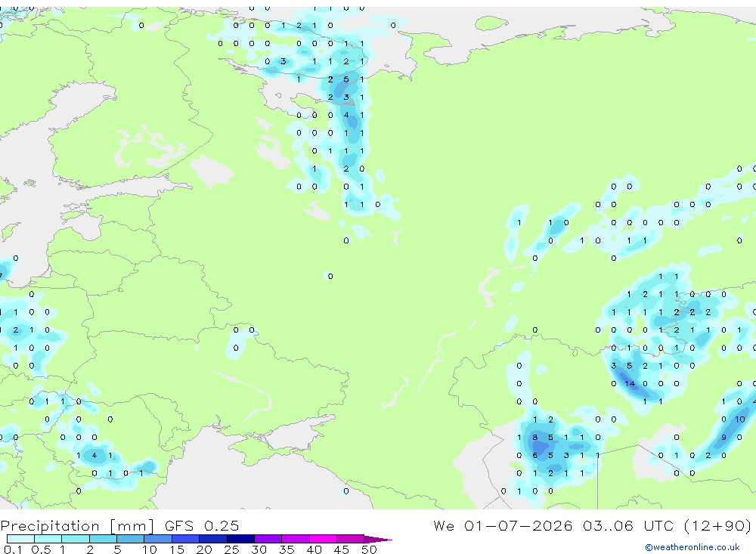Select the 5–10 mm legend color box
This screenshot has height=554, width=756.
(x=131, y=539)
